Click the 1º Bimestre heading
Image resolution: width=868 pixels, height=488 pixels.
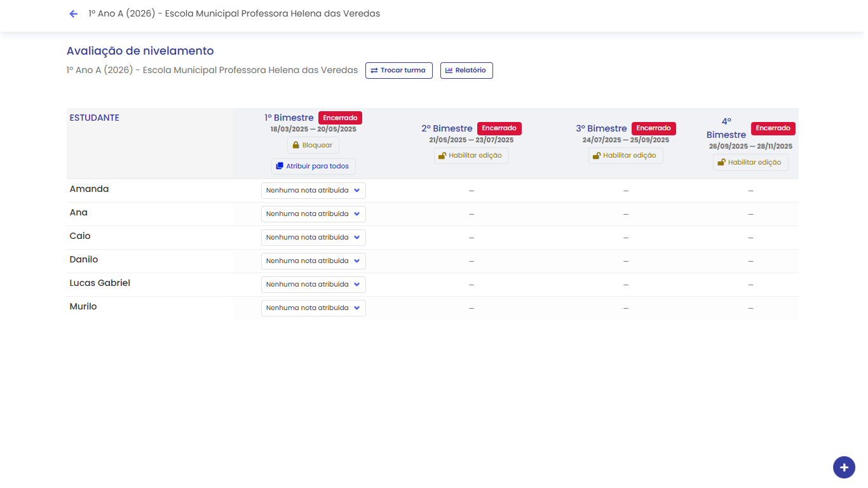tap(289, 118)
